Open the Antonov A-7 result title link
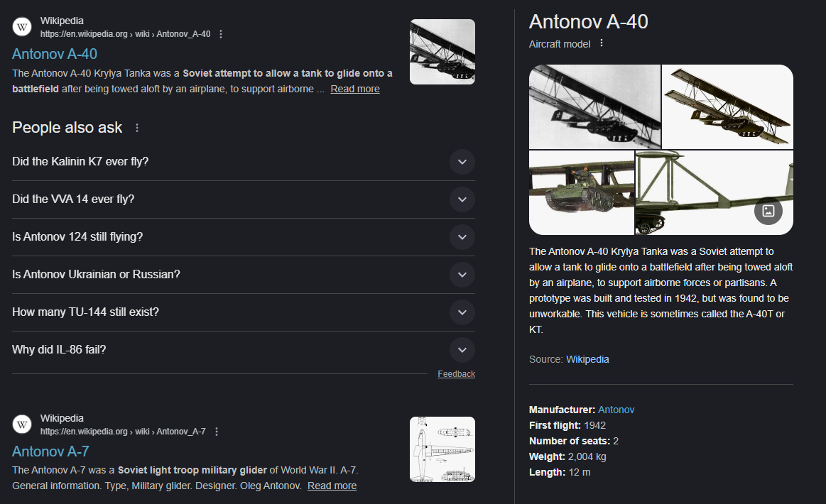Image resolution: width=826 pixels, height=504 pixels. tap(50, 451)
